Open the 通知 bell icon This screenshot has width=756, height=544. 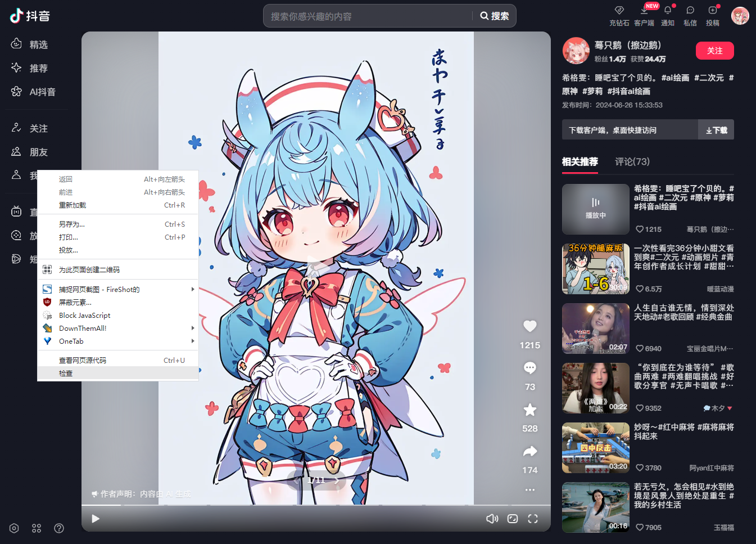point(668,10)
